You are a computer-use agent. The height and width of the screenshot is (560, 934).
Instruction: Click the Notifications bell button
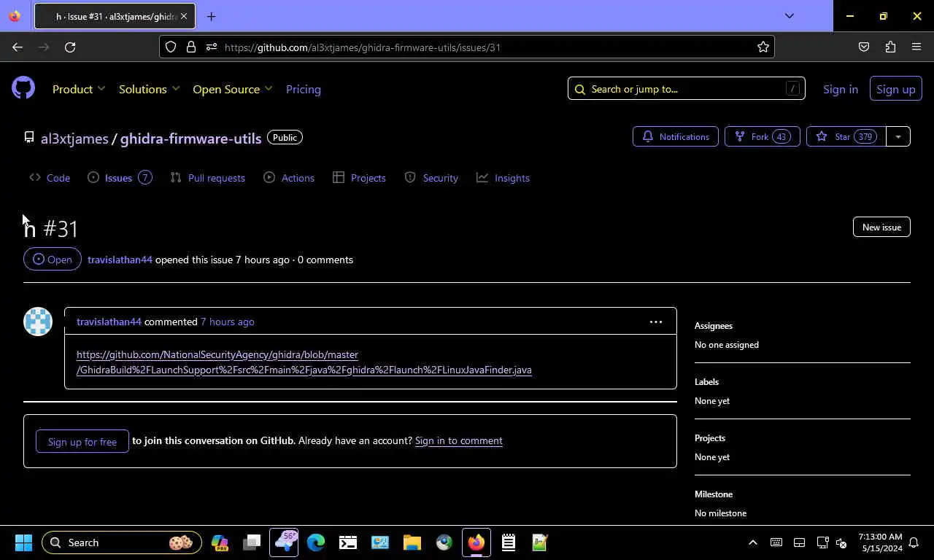pyautogui.click(x=676, y=136)
